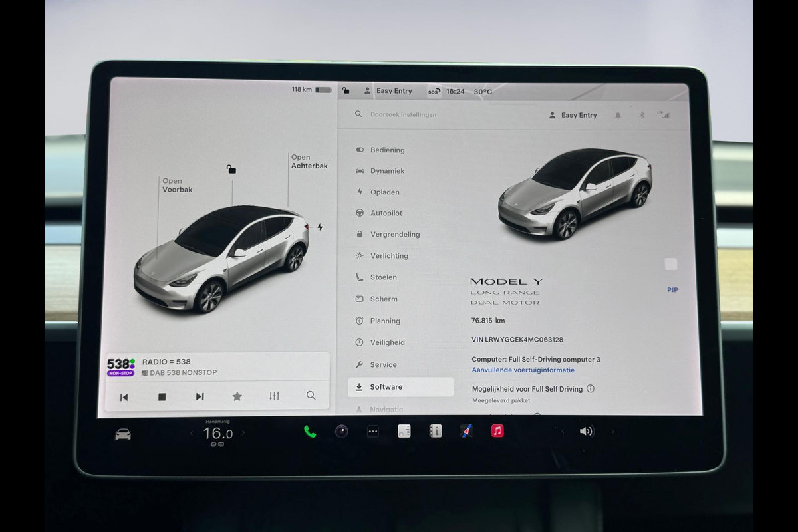Tap the 16:24 clock
Image resolution: width=798 pixels, height=532 pixels.
pos(456,92)
